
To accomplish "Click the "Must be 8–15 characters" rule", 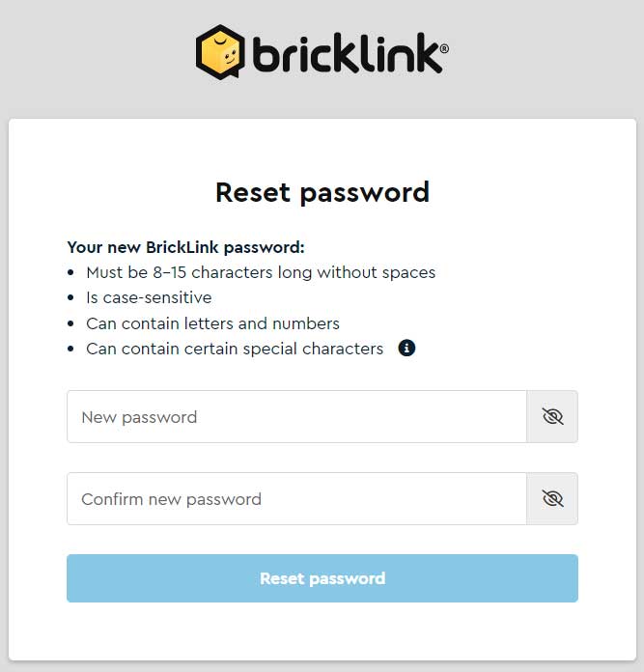I will point(261,272).
